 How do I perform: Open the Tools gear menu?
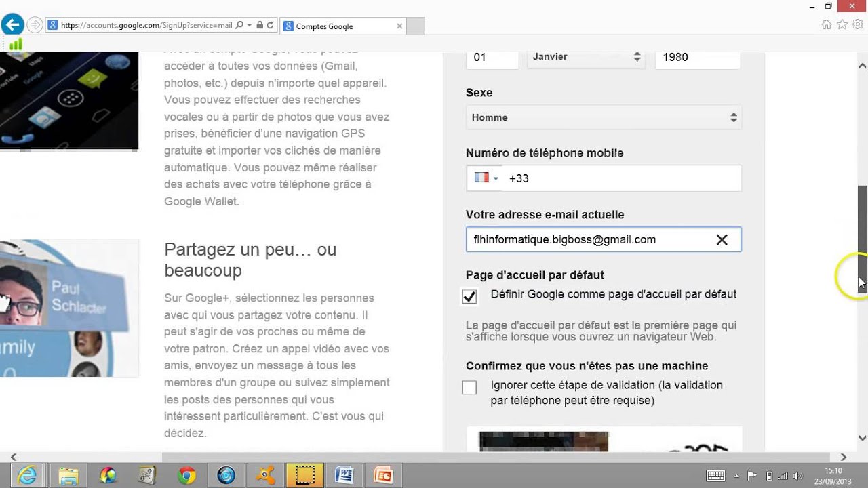tap(858, 24)
